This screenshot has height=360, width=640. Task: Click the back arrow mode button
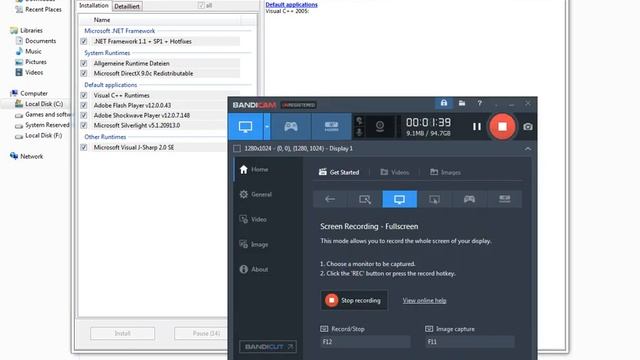330,199
